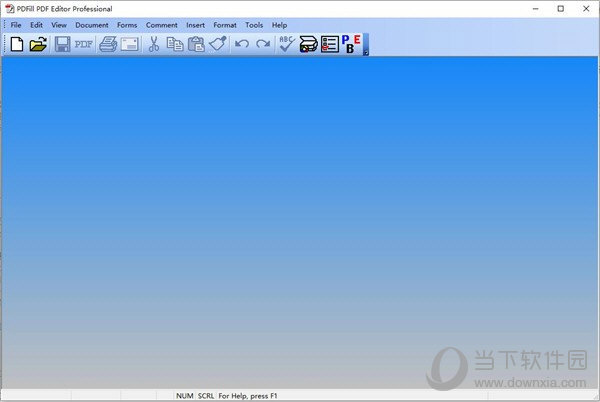Copy using the two-pages icon
Image resolution: width=600 pixels, height=402 pixels.
pos(175,44)
